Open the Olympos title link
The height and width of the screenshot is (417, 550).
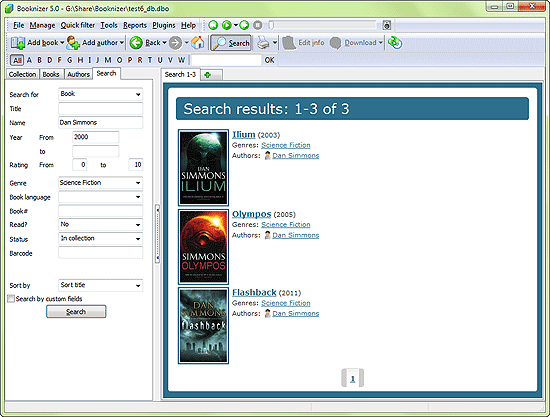click(x=251, y=214)
